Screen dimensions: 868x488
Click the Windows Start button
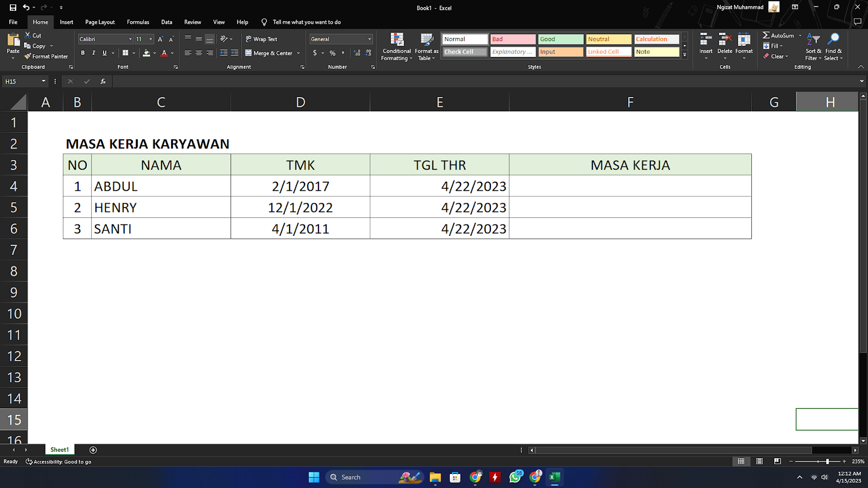coord(314,477)
